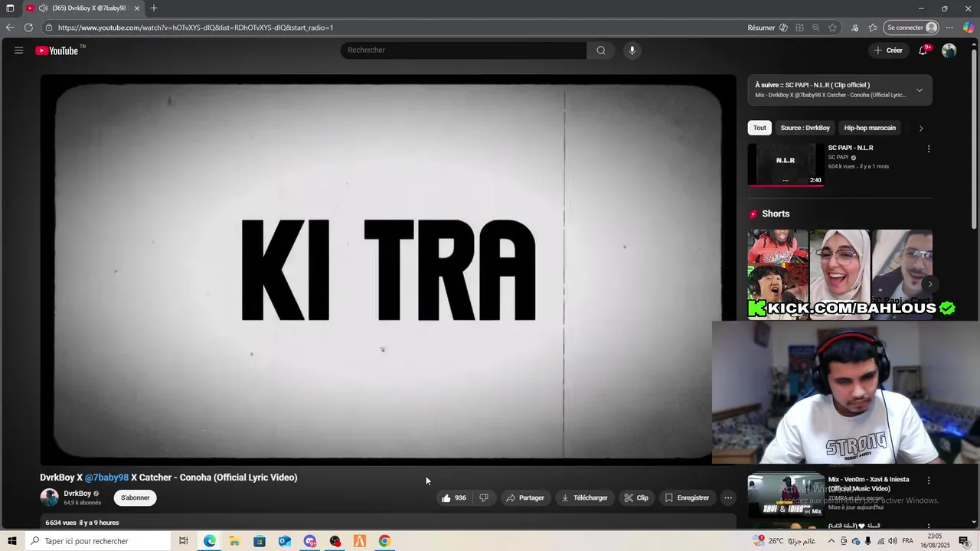Click the Se connecter profile button
This screenshot has width=980, height=551.
pyautogui.click(x=911, y=28)
